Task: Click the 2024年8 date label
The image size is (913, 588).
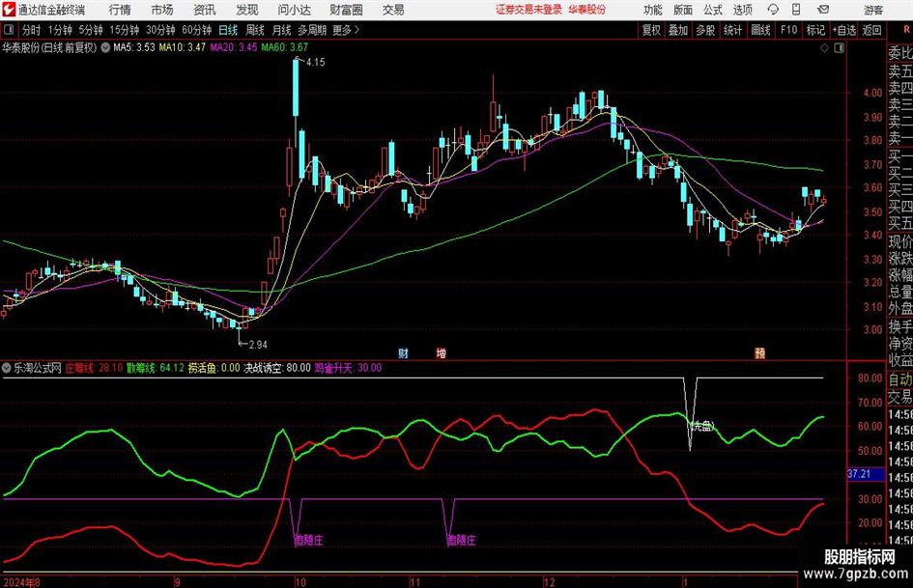Action: pos(21,582)
